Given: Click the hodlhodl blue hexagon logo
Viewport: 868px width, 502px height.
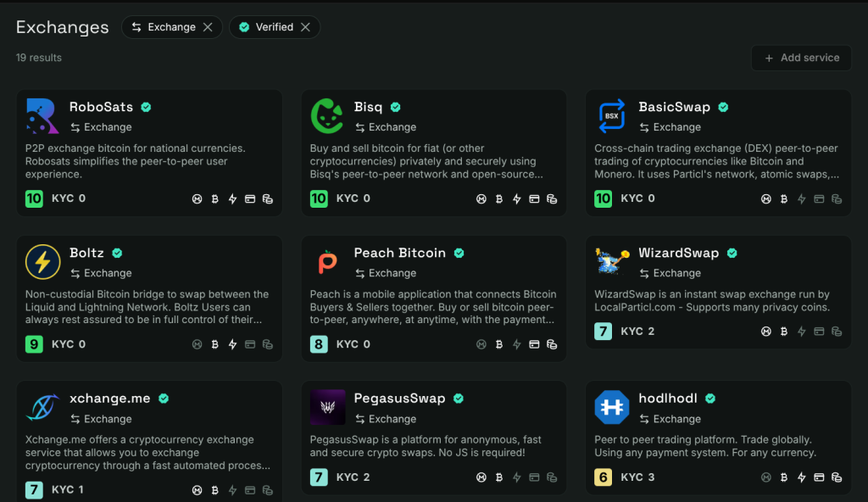Looking at the screenshot, I should (611, 408).
